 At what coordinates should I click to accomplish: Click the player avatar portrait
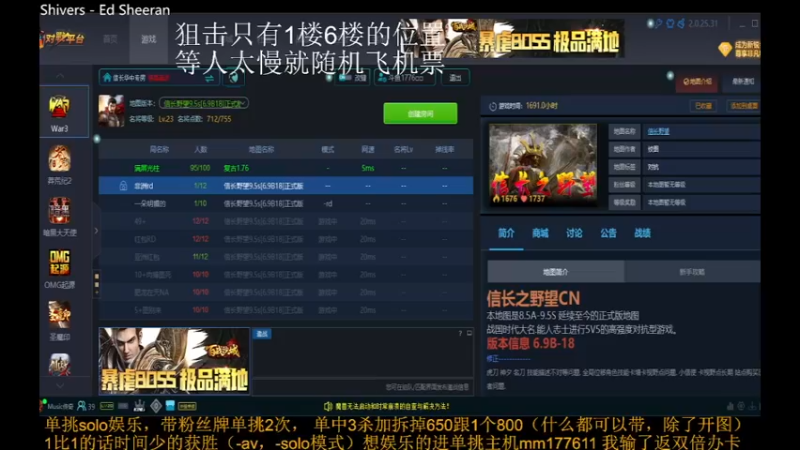[112, 110]
